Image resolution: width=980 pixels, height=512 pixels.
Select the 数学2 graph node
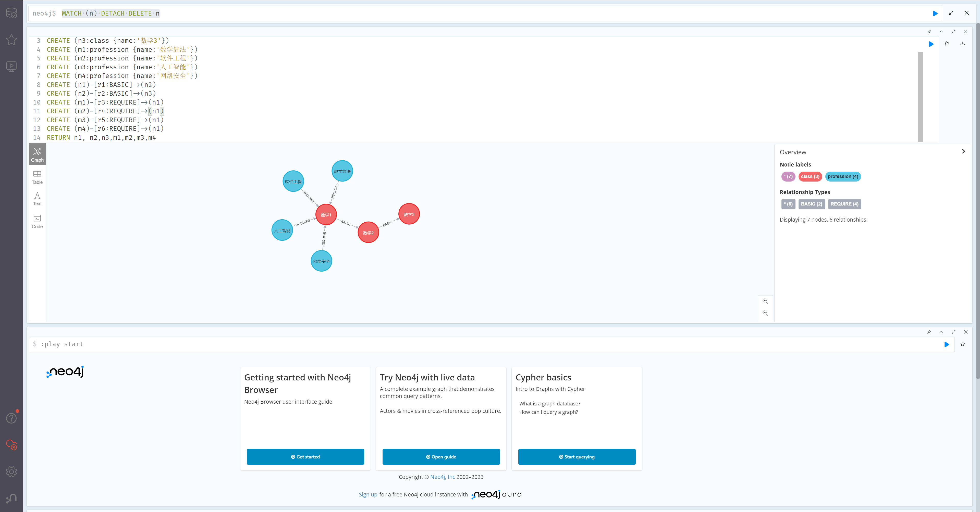click(368, 233)
